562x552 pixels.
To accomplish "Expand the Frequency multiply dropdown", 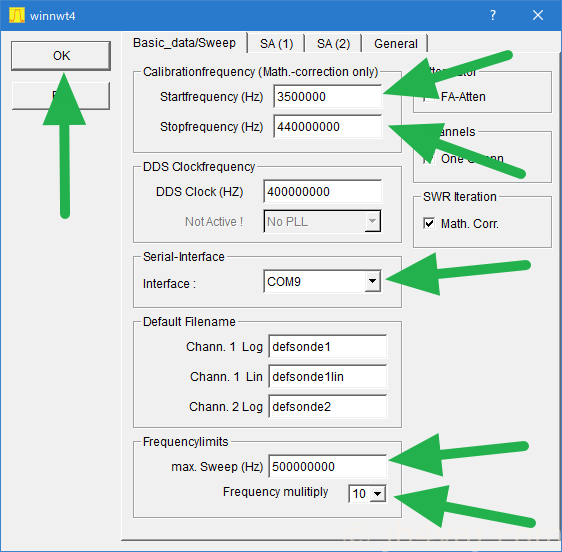I will coord(377,494).
